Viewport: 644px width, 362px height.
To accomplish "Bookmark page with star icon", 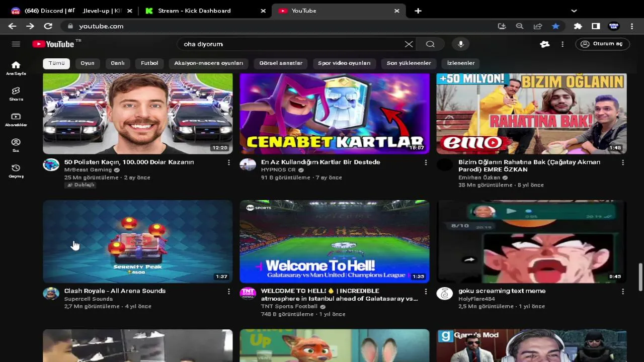I will click(555, 26).
